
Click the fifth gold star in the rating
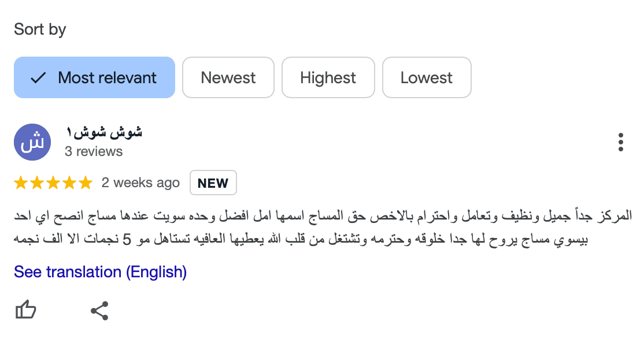[87, 183]
